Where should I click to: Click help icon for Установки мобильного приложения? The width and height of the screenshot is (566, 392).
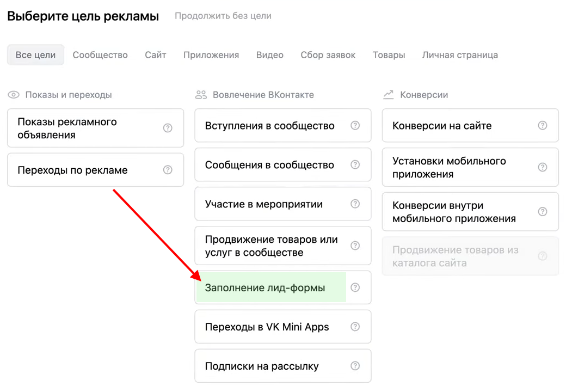click(x=542, y=168)
